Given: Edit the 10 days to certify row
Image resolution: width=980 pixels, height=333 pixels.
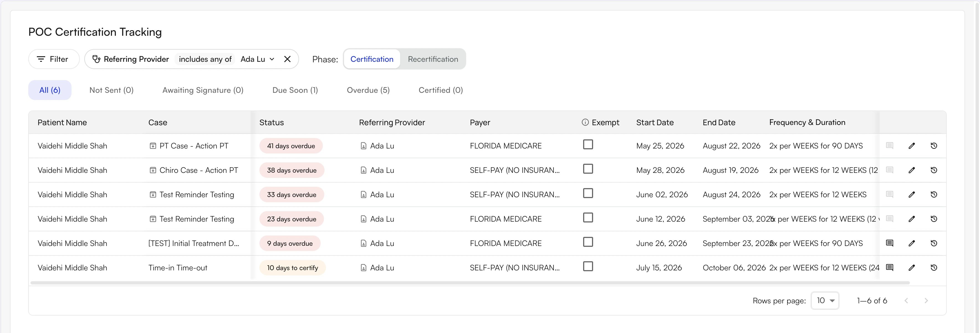Looking at the screenshot, I should click(x=912, y=267).
